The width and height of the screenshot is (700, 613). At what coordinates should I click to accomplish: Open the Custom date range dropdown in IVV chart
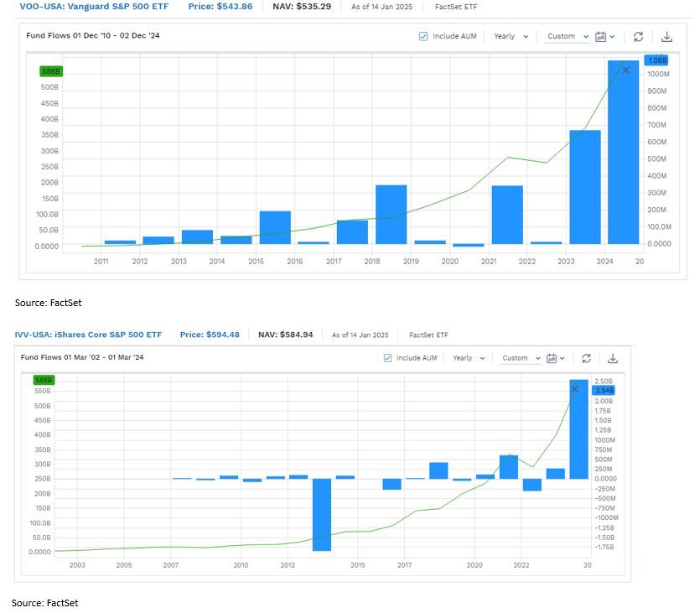click(521, 358)
